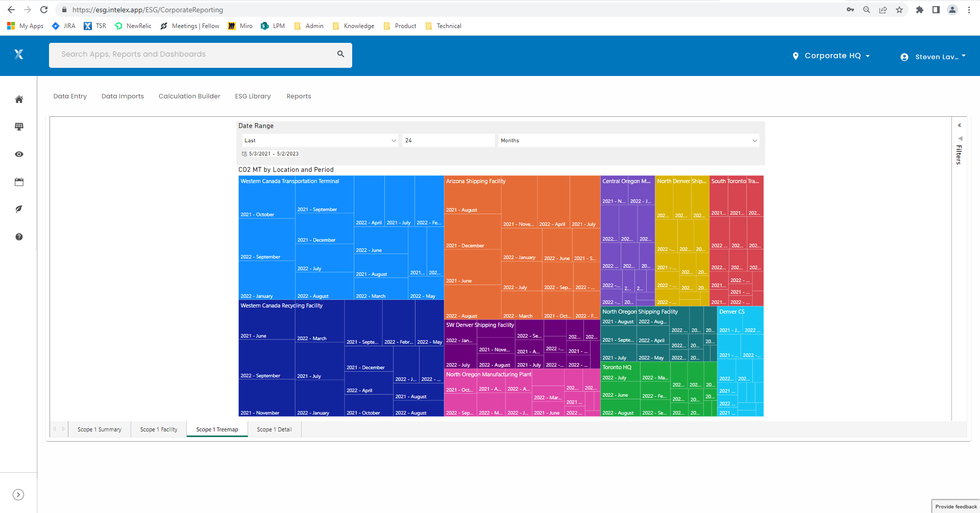This screenshot has width=980, height=513.
Task: Open the Data Imports navigation link
Action: point(122,96)
